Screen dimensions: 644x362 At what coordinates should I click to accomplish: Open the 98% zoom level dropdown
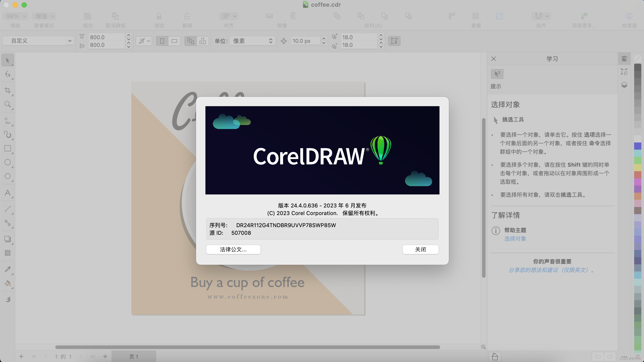coord(15,16)
